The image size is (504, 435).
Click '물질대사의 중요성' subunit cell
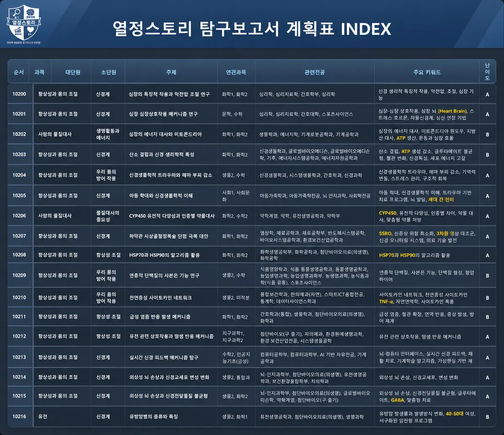point(108,216)
